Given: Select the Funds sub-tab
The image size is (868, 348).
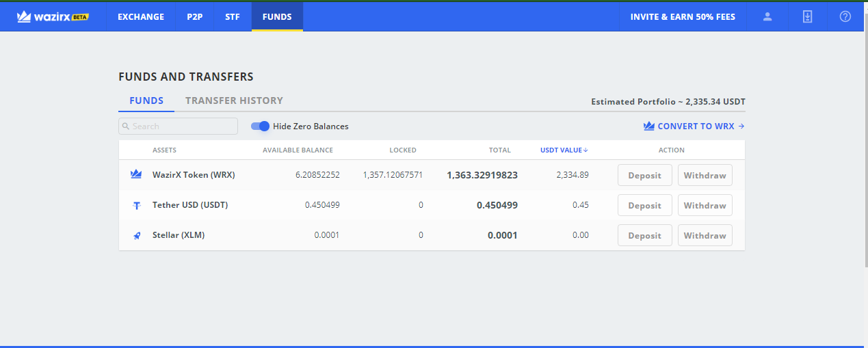Looking at the screenshot, I should tap(146, 101).
